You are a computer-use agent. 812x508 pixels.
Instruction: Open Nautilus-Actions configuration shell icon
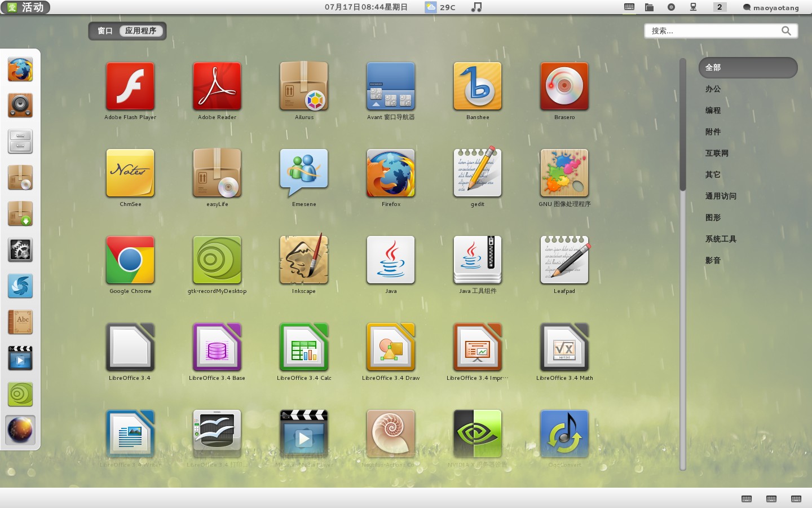click(391, 434)
